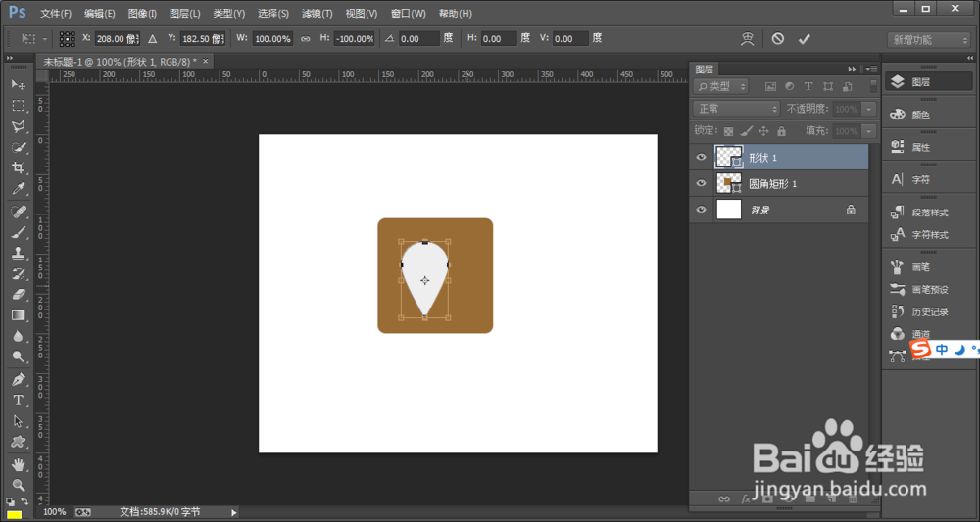Select the Custom Shape tool
Viewport: 980px width, 522px height.
(x=18, y=442)
